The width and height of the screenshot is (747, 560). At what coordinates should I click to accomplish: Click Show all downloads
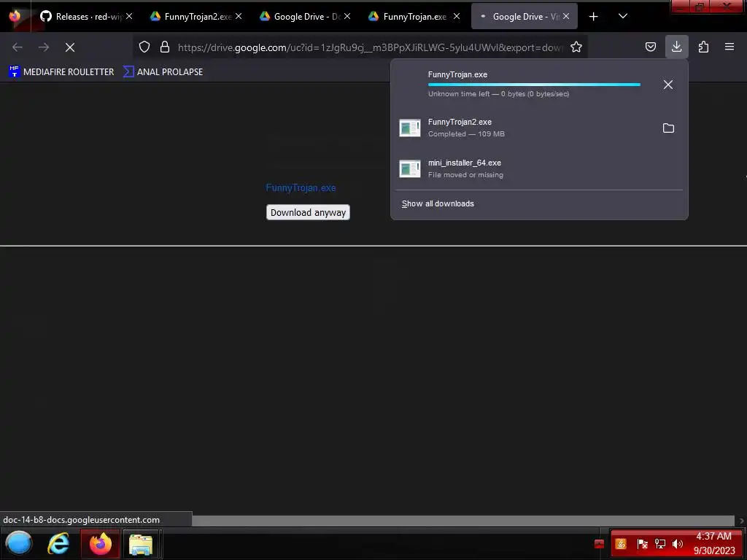click(438, 204)
